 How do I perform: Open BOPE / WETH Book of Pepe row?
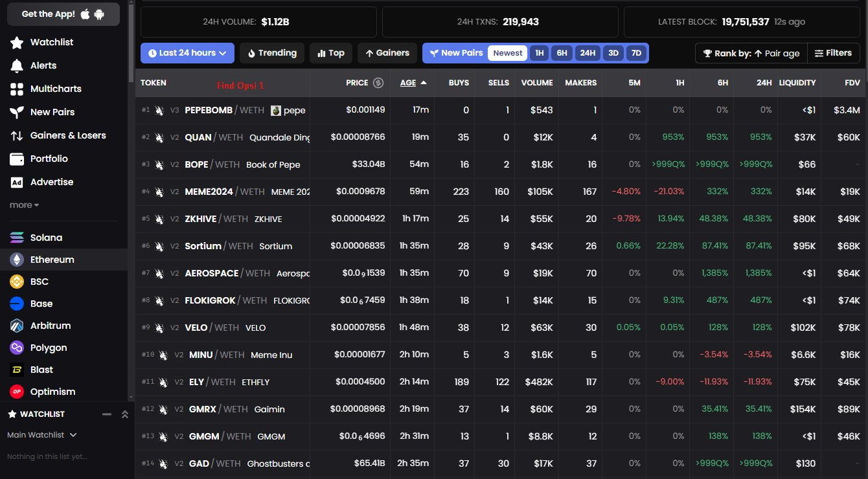point(501,164)
